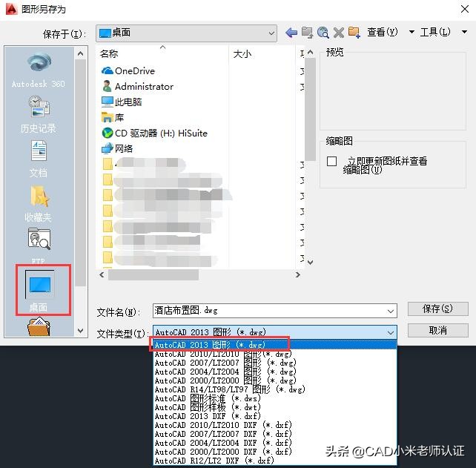The height and width of the screenshot is (468, 476).
Task: Click search the web icon
Action: point(323,33)
